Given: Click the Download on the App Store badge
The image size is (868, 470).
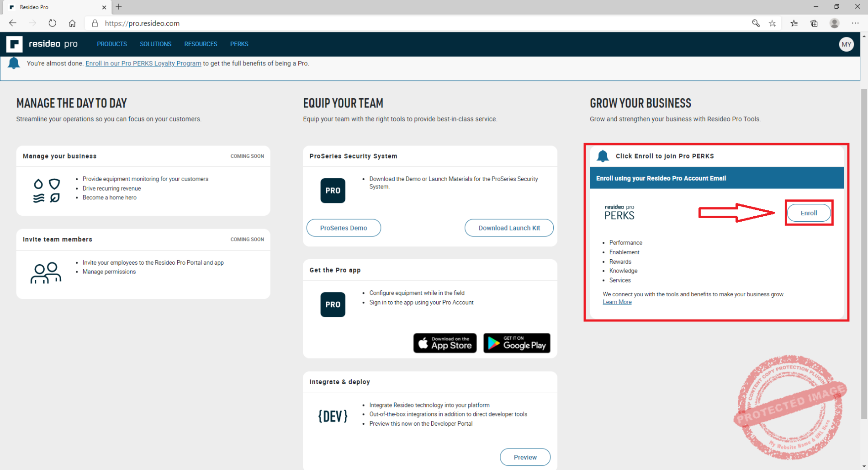Looking at the screenshot, I should pos(445,343).
